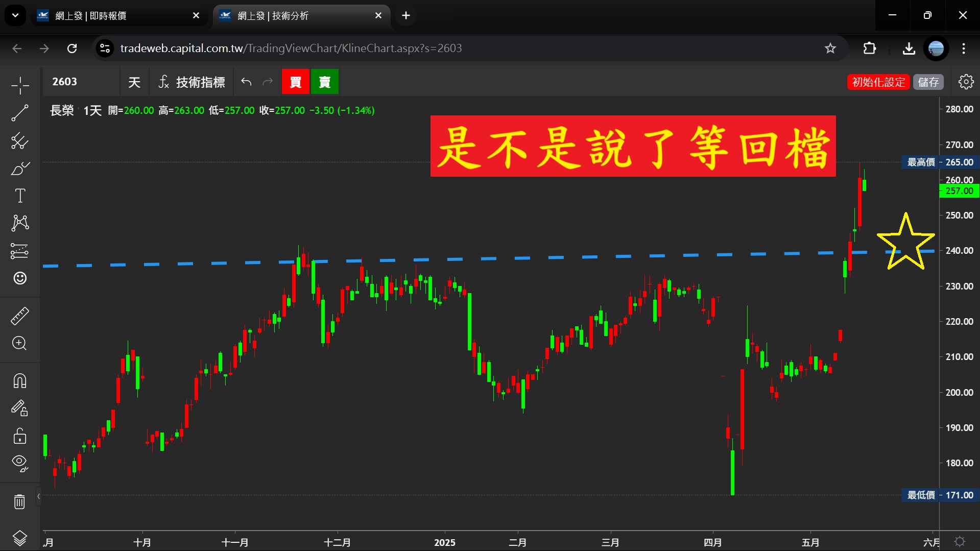The width and height of the screenshot is (980, 551).
Task: Click the 儲存 save button
Action: 928,82
